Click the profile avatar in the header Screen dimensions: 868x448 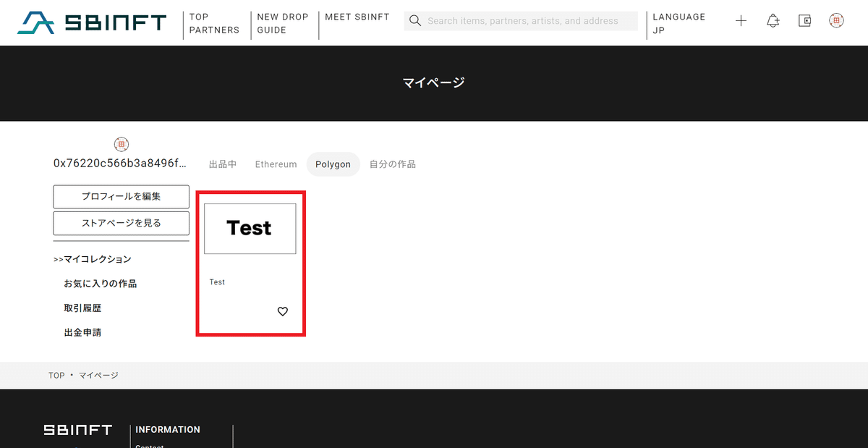[x=837, y=21]
